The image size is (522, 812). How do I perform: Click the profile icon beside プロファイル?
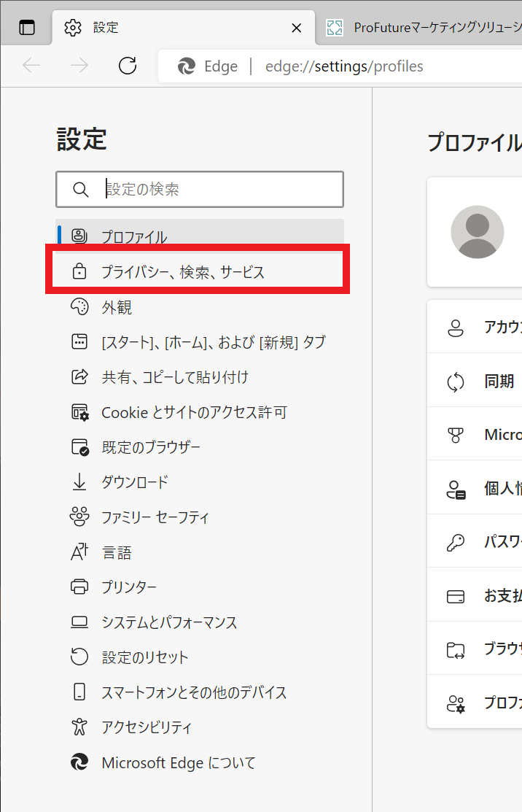click(x=79, y=236)
